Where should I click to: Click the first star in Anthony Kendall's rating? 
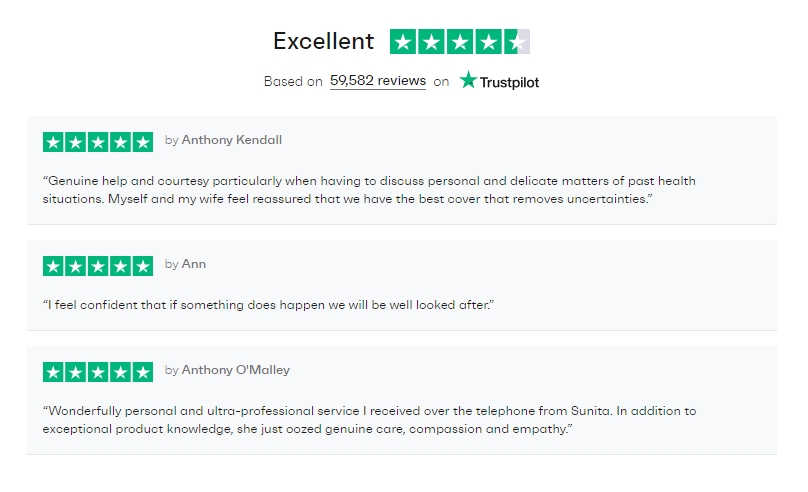pos(53,142)
